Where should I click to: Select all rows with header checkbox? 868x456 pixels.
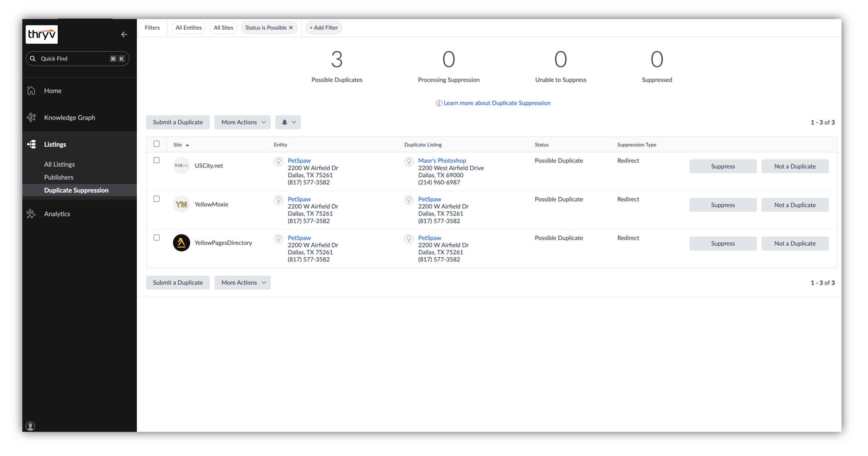(x=157, y=144)
